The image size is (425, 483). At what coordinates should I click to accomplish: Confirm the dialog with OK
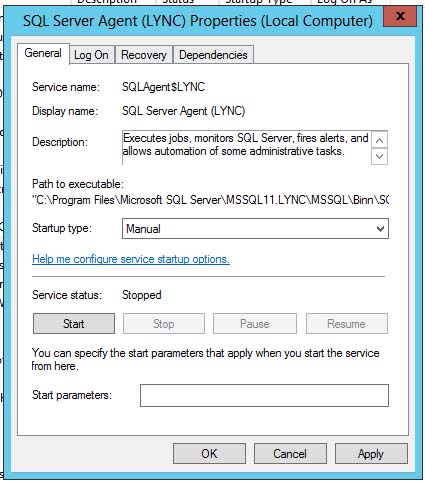tap(209, 454)
